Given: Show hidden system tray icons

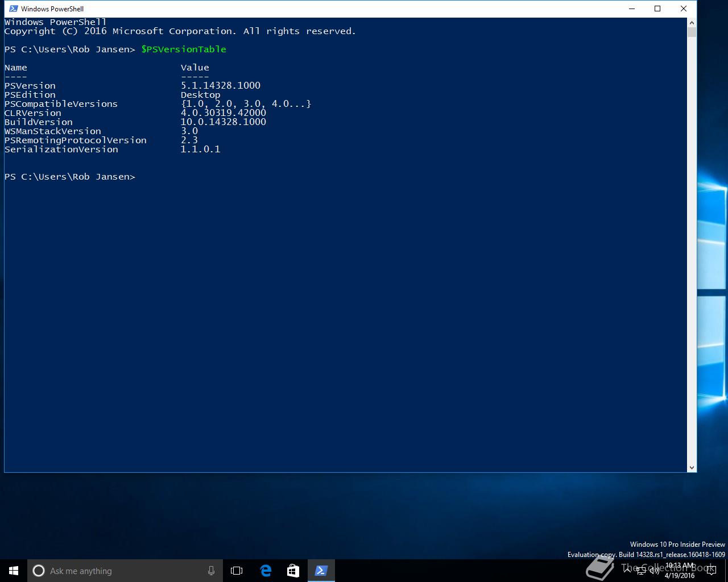Looking at the screenshot, I should click(627, 571).
